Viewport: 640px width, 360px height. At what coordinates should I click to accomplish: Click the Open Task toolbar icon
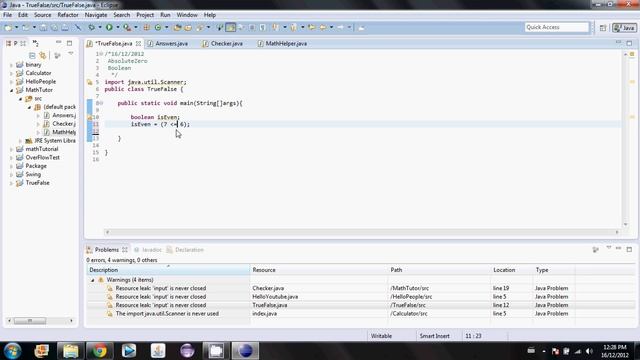[x=188, y=27]
